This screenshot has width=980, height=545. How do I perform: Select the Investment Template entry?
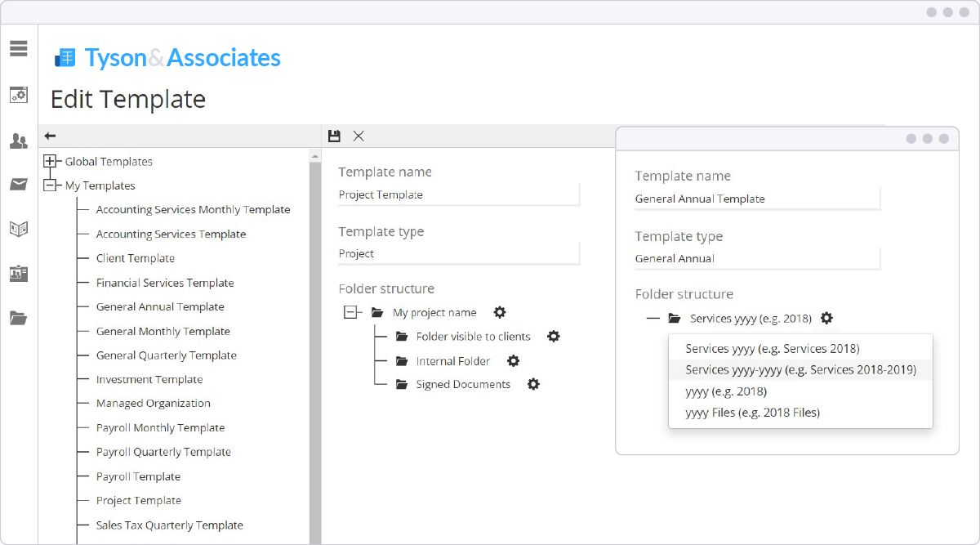pyautogui.click(x=149, y=379)
